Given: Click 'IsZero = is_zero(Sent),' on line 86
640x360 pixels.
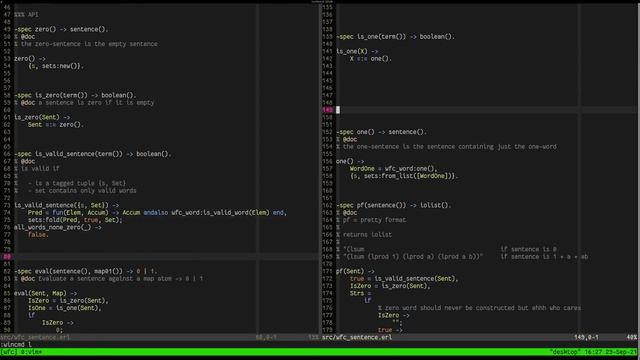Looking at the screenshot, I should pyautogui.click(x=68, y=301).
